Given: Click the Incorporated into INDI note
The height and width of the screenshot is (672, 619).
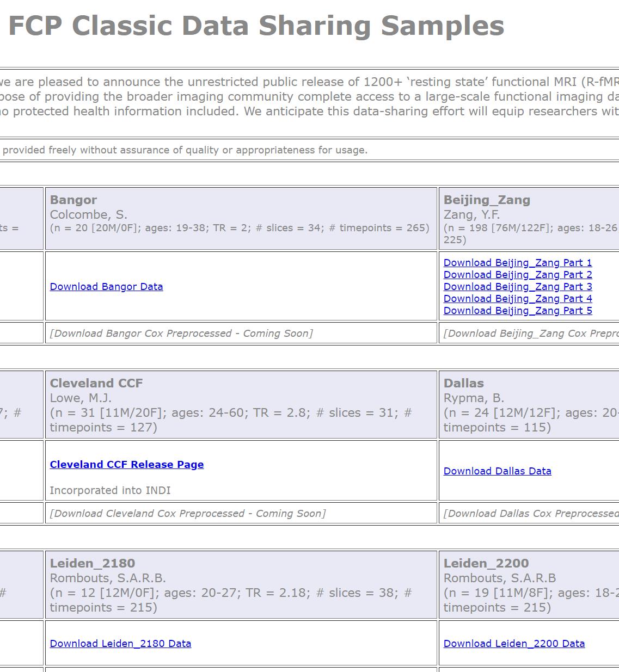Looking at the screenshot, I should (110, 491).
